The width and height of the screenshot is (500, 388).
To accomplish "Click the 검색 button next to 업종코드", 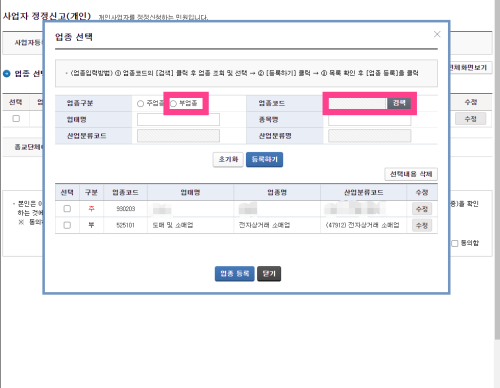I will point(399,103).
